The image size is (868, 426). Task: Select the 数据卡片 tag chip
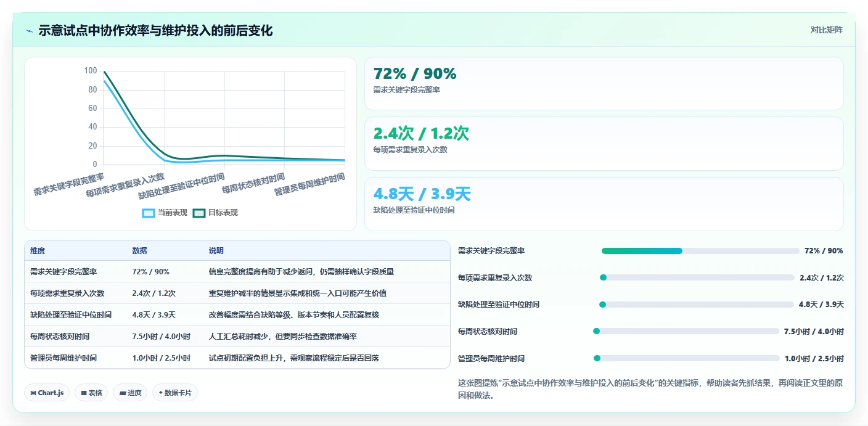click(x=175, y=393)
